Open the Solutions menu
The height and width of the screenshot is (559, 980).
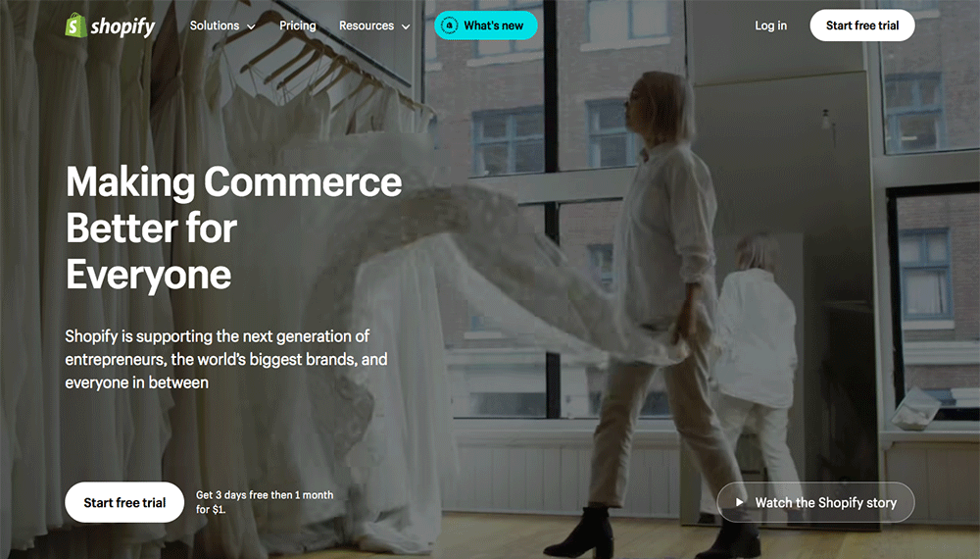pos(215,25)
